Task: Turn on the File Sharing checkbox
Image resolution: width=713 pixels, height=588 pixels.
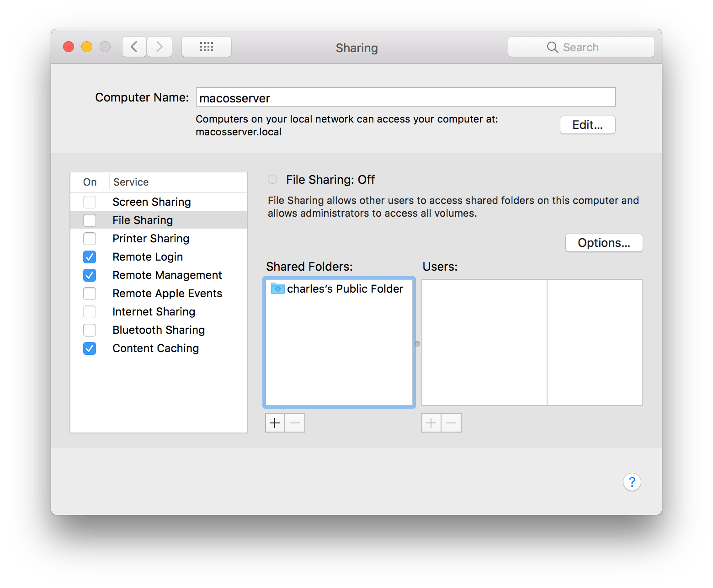Action: (x=90, y=220)
